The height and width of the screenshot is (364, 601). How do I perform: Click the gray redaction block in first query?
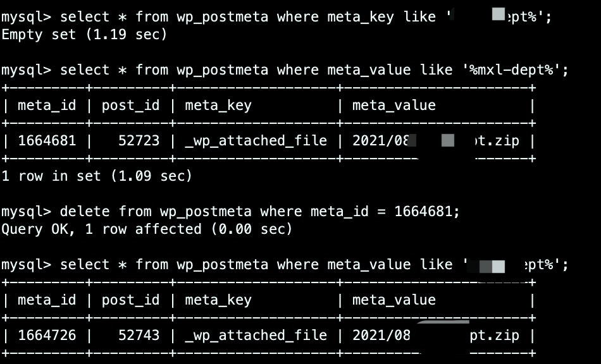coord(499,14)
